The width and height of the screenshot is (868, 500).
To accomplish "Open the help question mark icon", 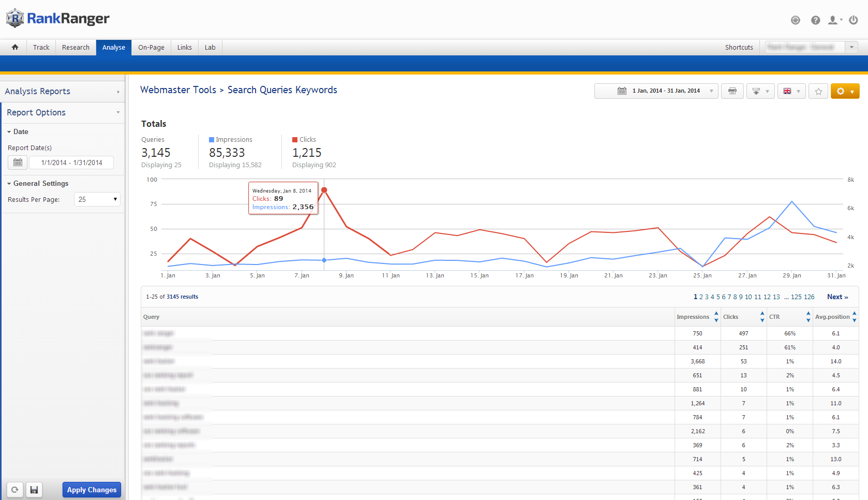I will pos(815,20).
